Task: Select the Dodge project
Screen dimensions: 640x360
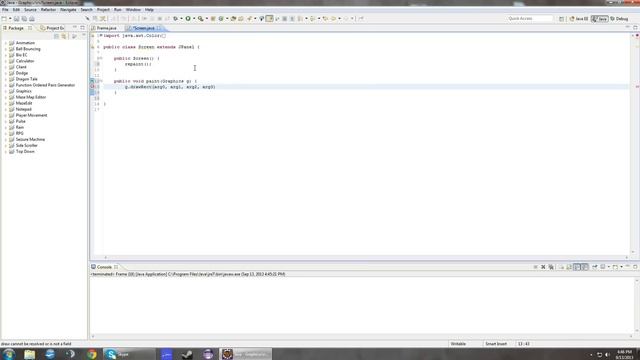Action: [22, 73]
